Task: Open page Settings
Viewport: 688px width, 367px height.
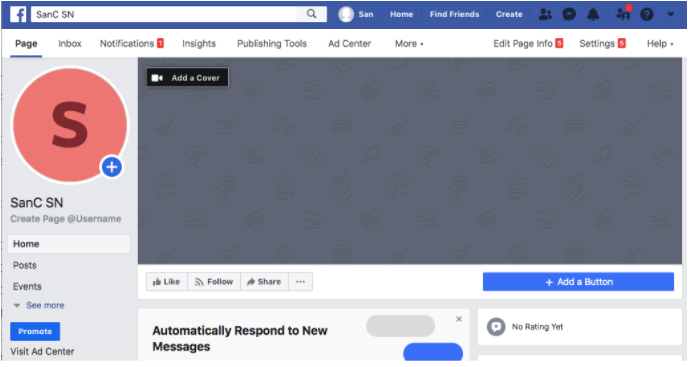Action: click(x=602, y=43)
